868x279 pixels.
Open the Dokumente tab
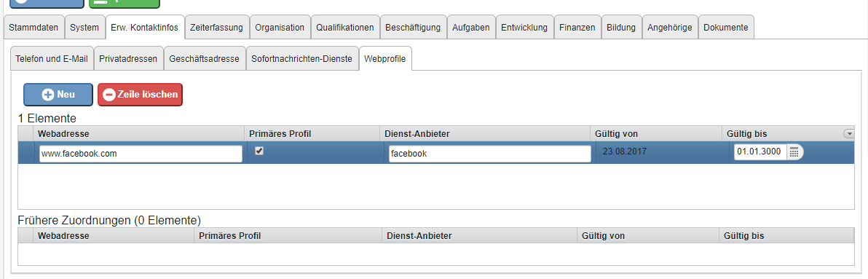[726, 27]
